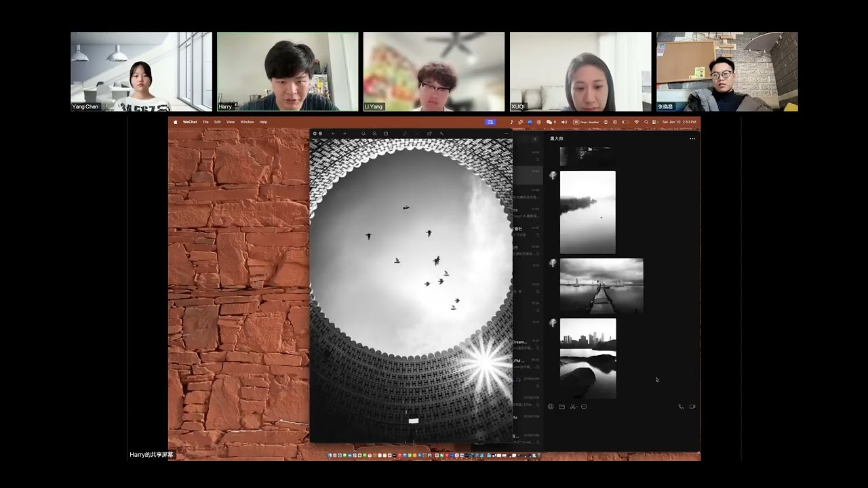
Task: Select Harry's video tile
Action: click(288, 71)
